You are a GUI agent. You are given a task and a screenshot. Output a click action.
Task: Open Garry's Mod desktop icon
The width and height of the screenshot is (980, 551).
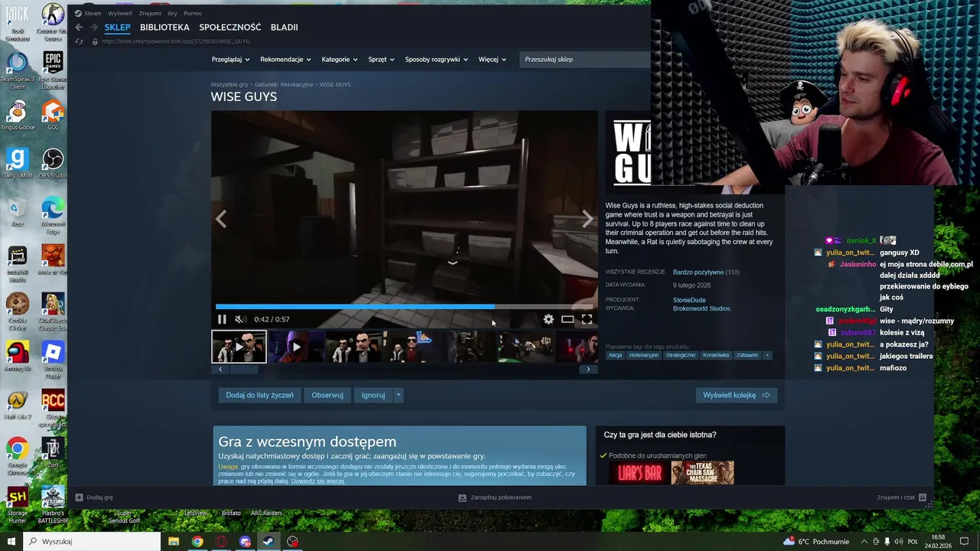[17, 163]
